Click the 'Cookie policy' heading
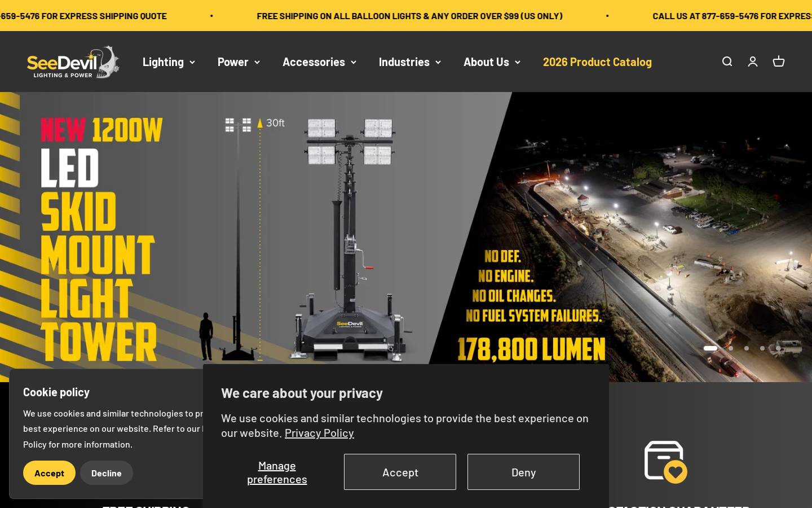This screenshot has height=508, width=812. coord(56,392)
